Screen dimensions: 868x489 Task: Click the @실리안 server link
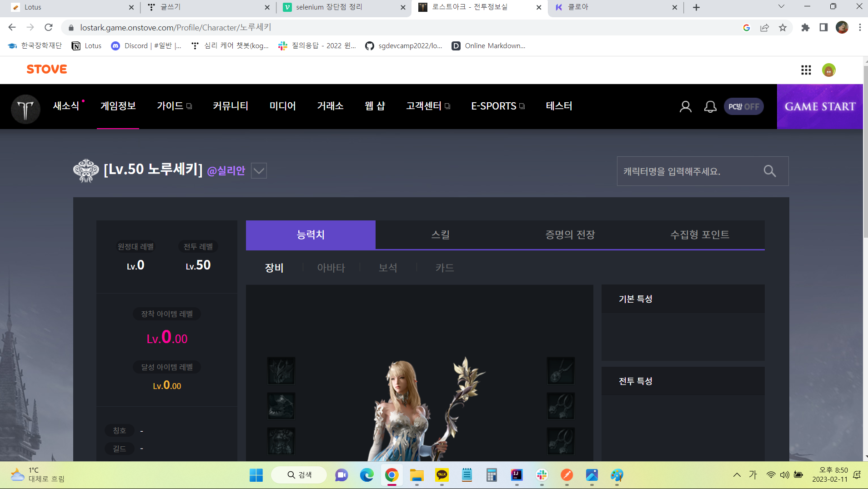[226, 171]
